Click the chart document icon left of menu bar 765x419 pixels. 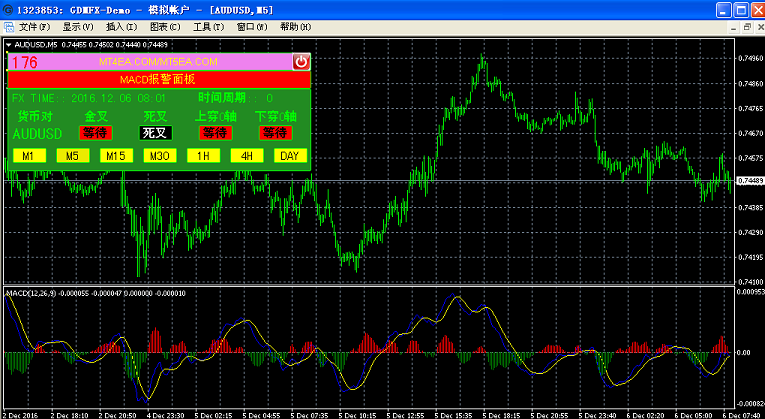click(x=8, y=27)
